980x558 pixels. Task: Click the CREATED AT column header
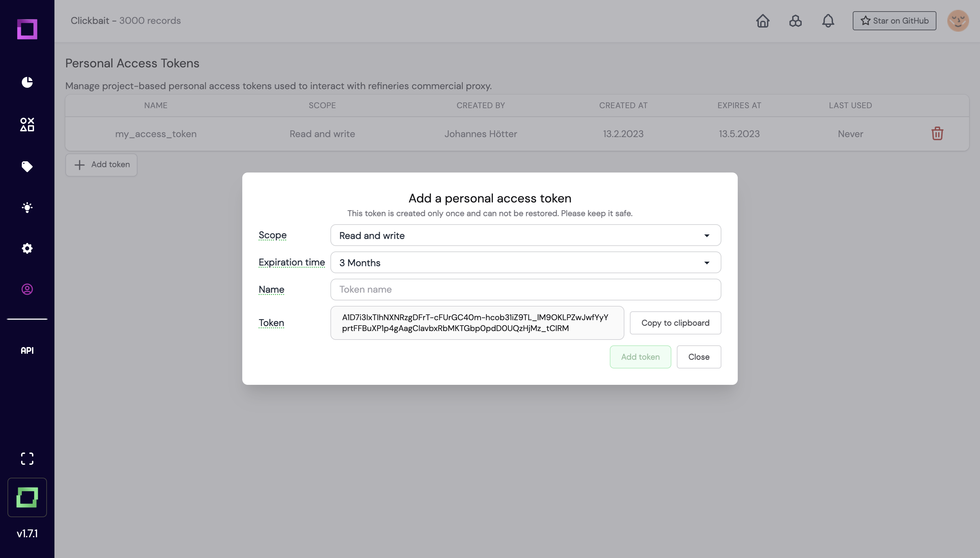pyautogui.click(x=623, y=105)
